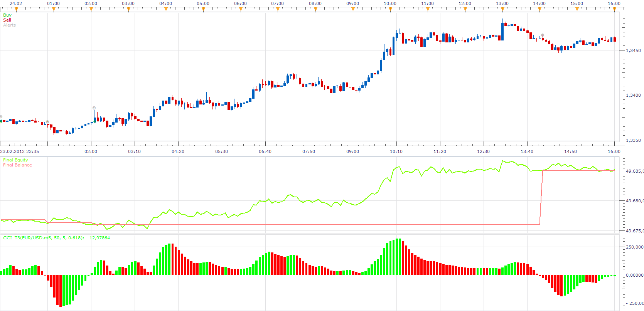Click the Final Equity legend label

(16, 160)
